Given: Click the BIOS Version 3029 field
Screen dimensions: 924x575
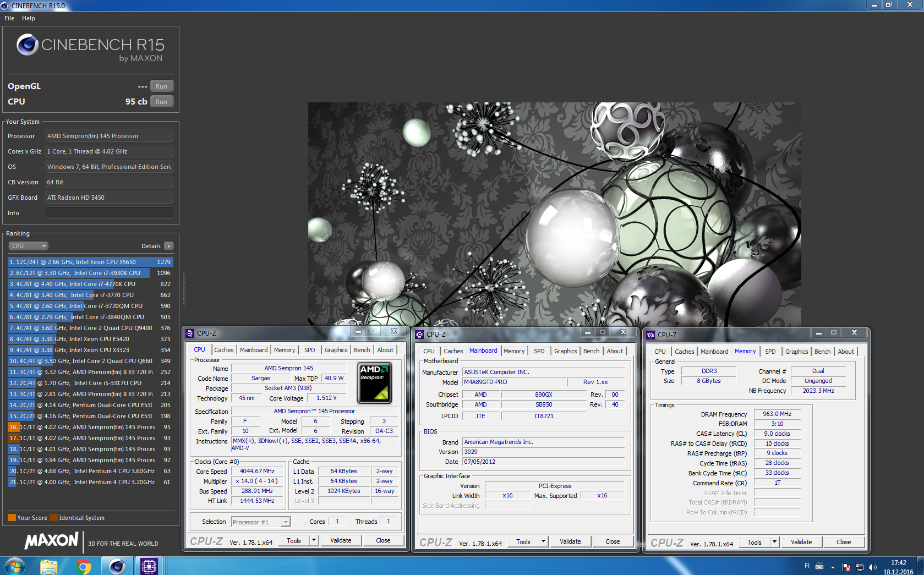Looking at the screenshot, I should pos(544,452).
